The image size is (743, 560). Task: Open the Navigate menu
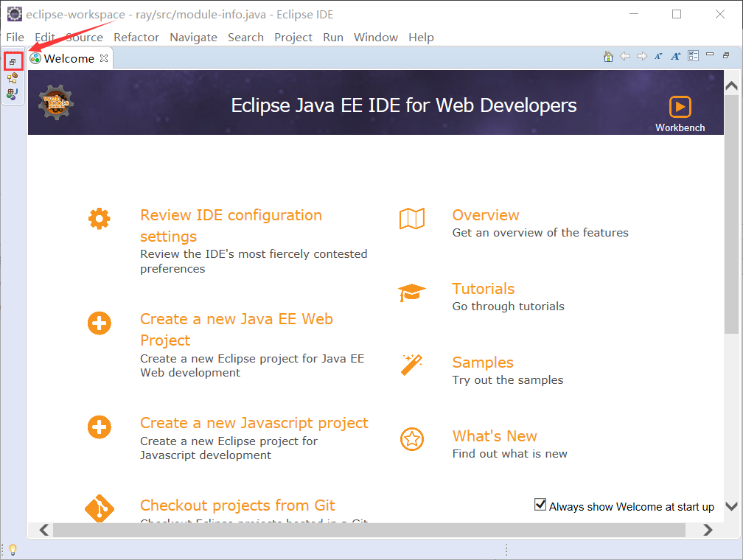193,38
